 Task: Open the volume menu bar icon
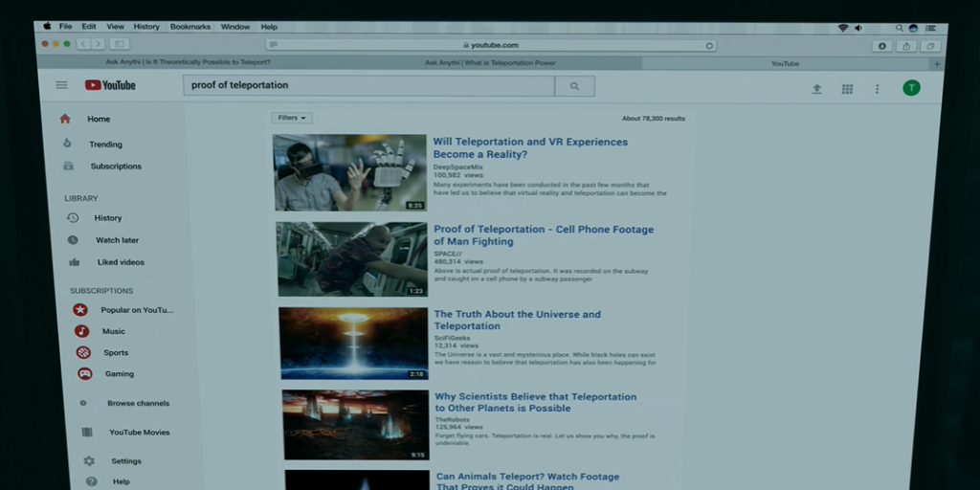pyautogui.click(x=858, y=28)
